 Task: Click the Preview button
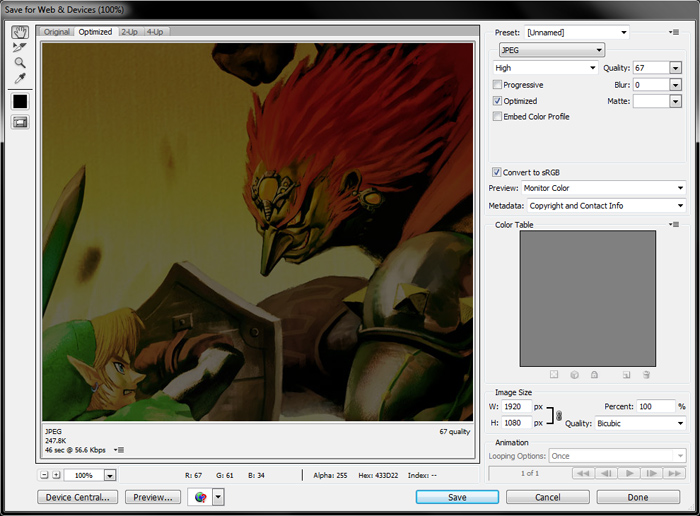point(153,497)
